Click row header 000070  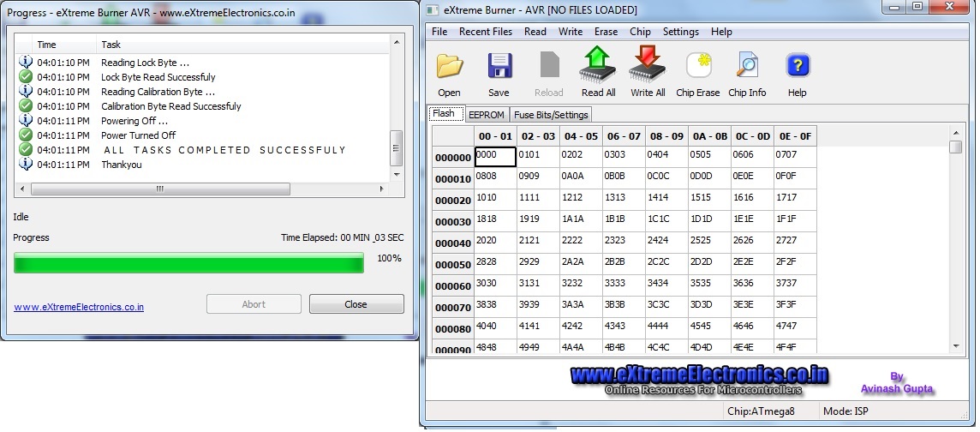click(x=453, y=308)
